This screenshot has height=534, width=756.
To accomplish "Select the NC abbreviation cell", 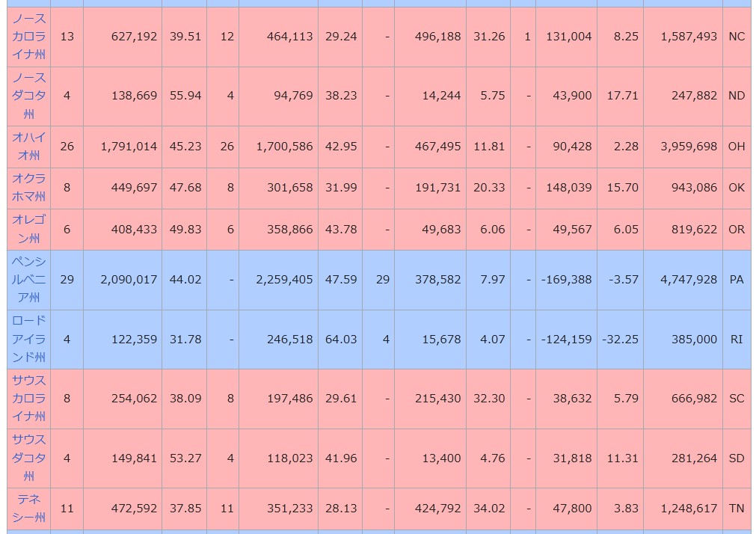I will click(x=737, y=37).
